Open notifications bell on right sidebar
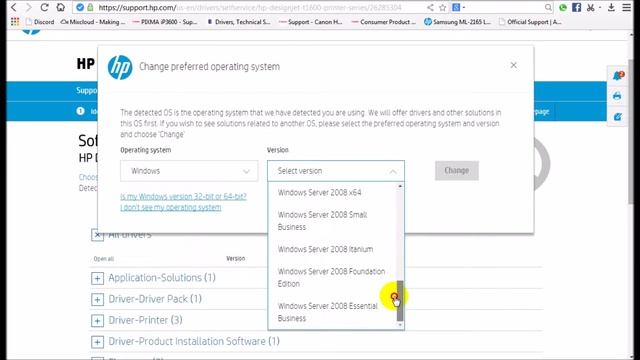Viewport: 640px width, 360px height. [x=618, y=76]
